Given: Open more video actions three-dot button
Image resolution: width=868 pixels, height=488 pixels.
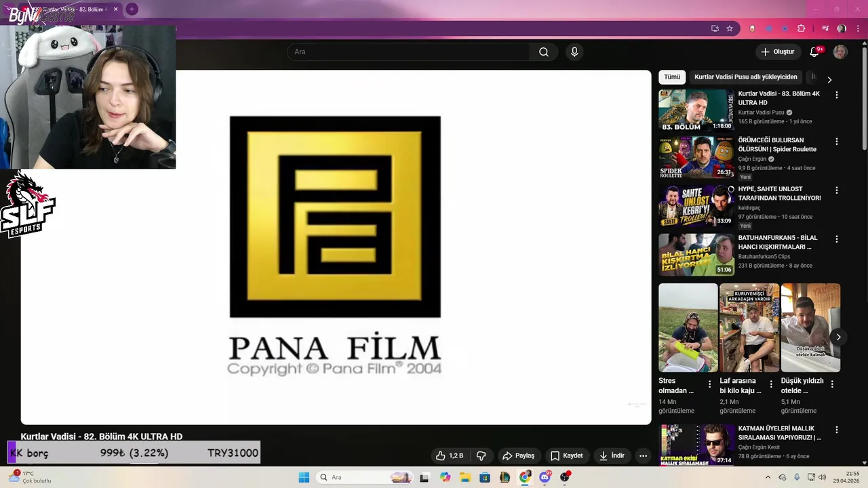Looking at the screenshot, I should 643,456.
